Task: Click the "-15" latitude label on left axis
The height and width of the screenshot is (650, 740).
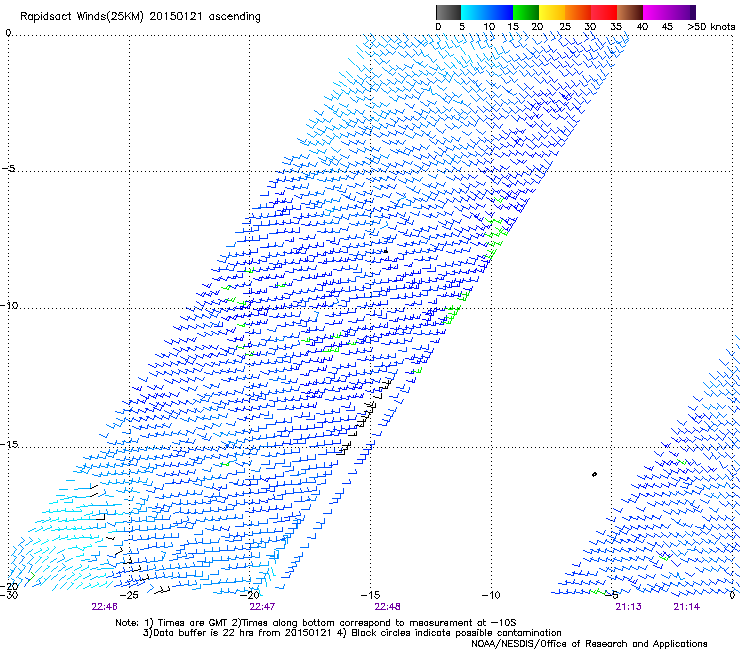Action: point(9,444)
